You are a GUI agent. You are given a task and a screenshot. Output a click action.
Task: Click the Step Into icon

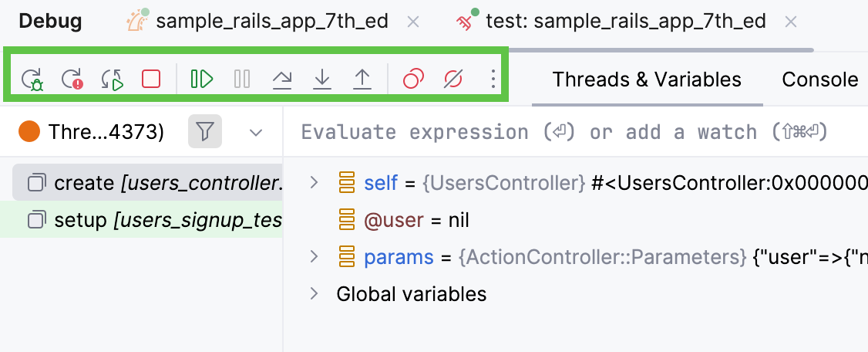322,79
